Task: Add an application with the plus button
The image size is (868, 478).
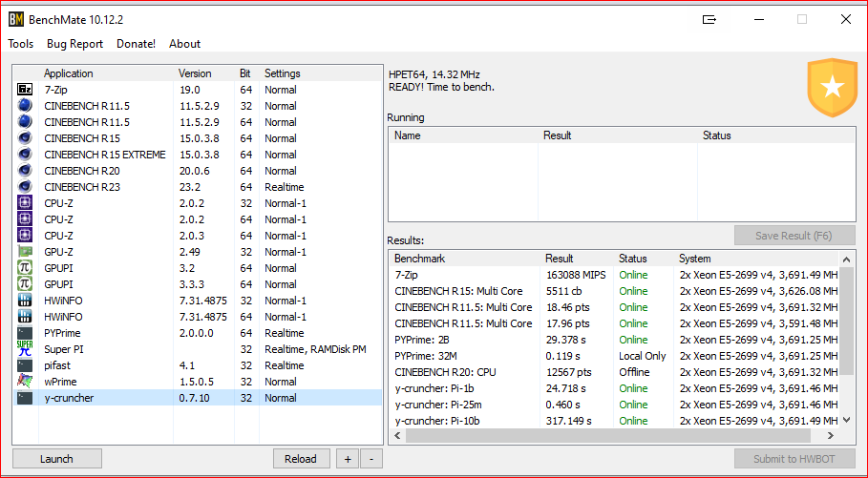Action: 348,459
